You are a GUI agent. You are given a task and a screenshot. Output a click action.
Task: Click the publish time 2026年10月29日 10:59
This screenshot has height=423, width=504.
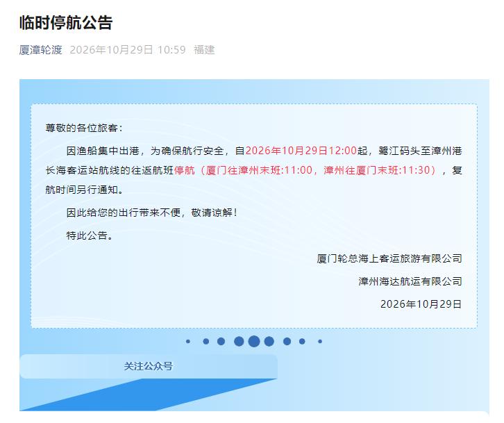pyautogui.click(x=128, y=50)
